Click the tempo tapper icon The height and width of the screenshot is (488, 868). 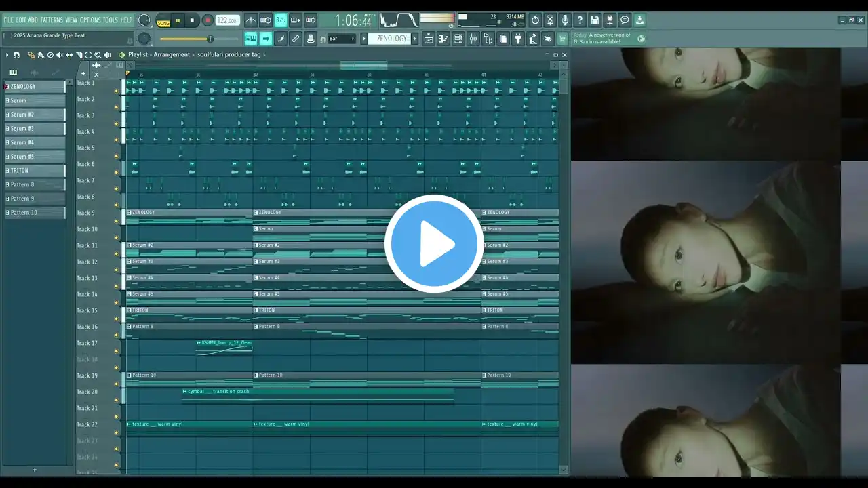[533, 39]
